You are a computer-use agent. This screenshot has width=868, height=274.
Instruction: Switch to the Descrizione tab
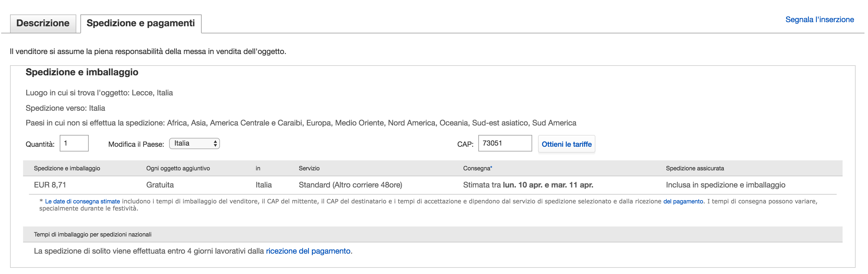[x=43, y=23]
